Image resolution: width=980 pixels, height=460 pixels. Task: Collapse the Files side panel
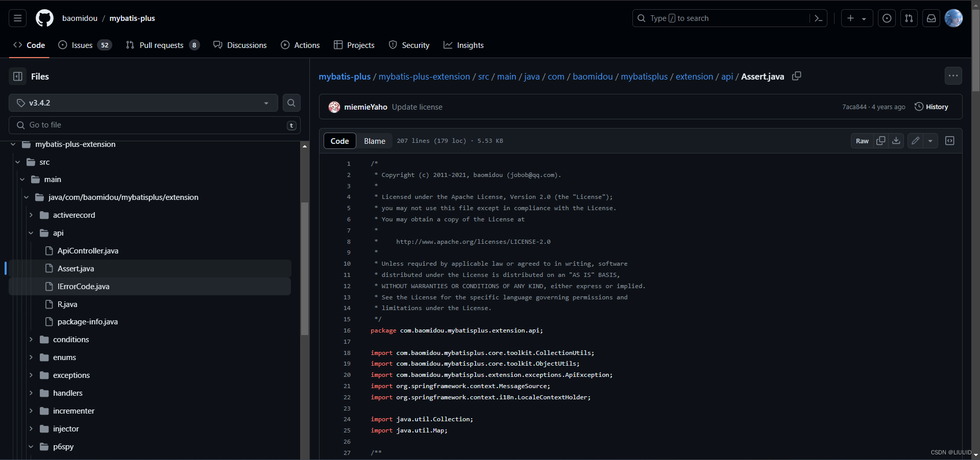(x=17, y=76)
